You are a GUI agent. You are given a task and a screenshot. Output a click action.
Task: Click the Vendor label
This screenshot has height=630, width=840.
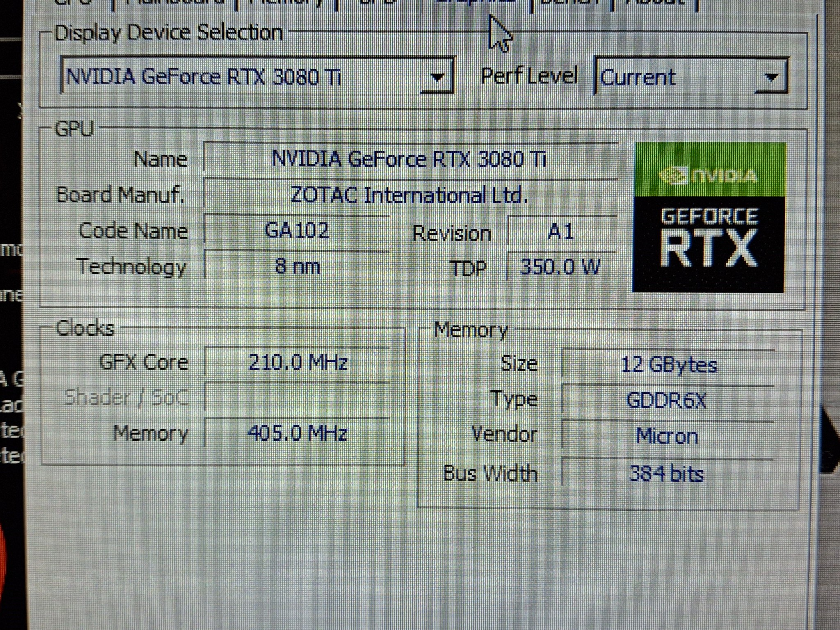(504, 434)
